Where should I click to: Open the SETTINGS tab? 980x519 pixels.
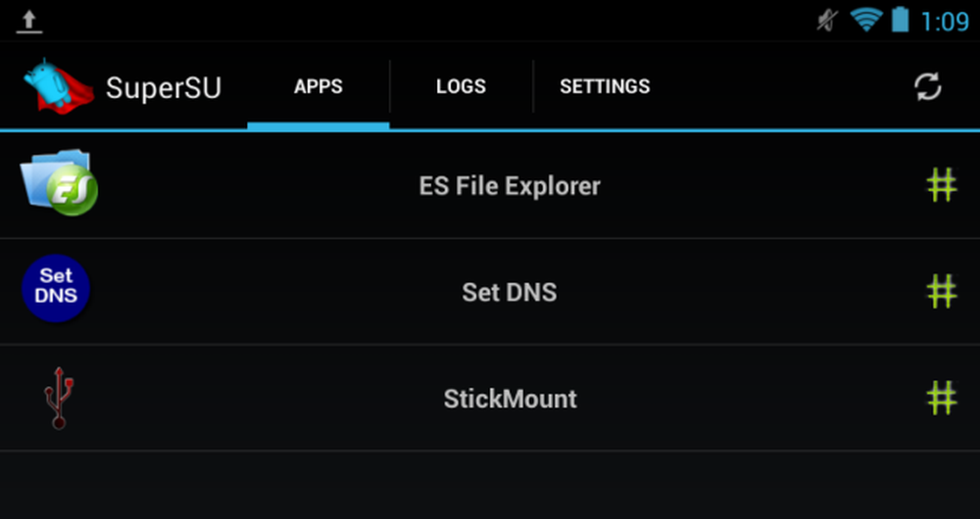(605, 86)
